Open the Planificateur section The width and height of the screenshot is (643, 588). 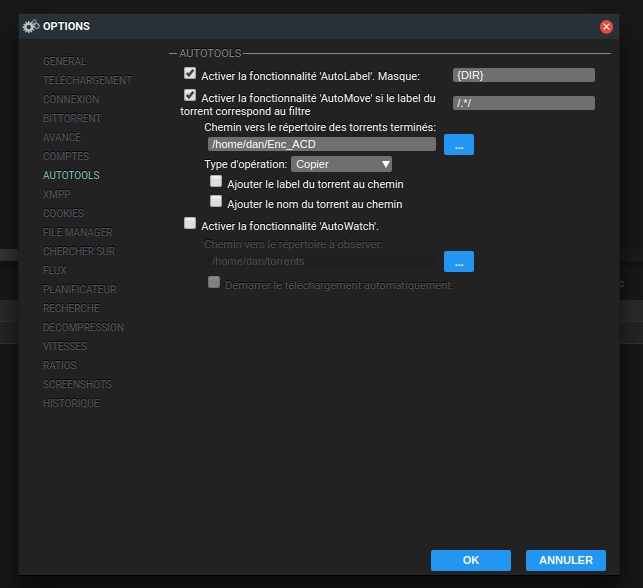(x=80, y=289)
